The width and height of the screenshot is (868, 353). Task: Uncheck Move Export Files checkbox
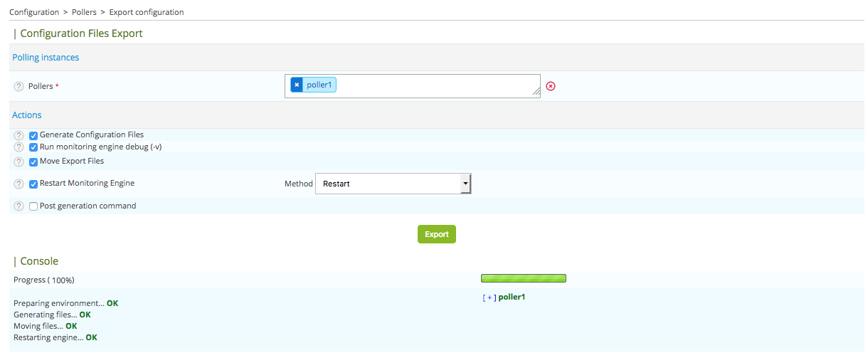[x=33, y=162]
